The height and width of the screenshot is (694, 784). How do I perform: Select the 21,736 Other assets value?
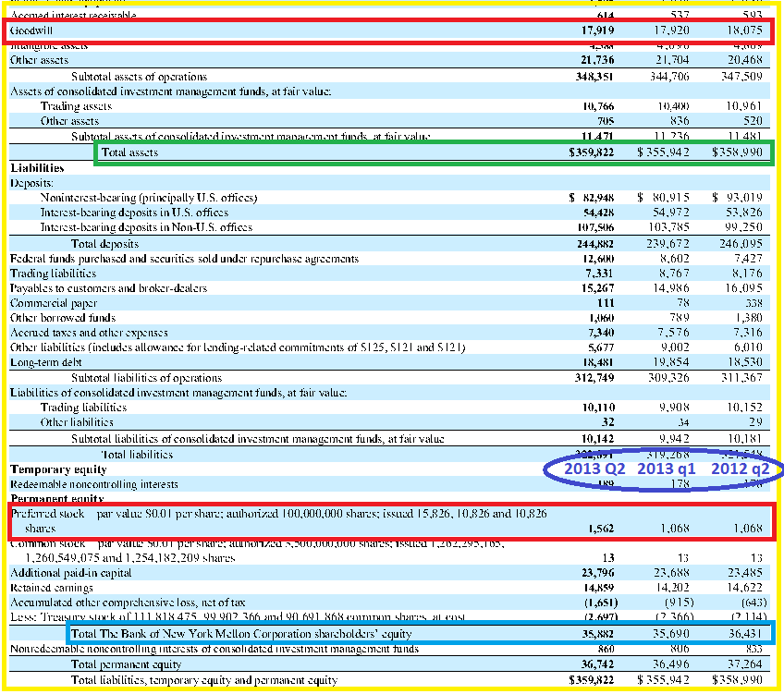pos(597,60)
